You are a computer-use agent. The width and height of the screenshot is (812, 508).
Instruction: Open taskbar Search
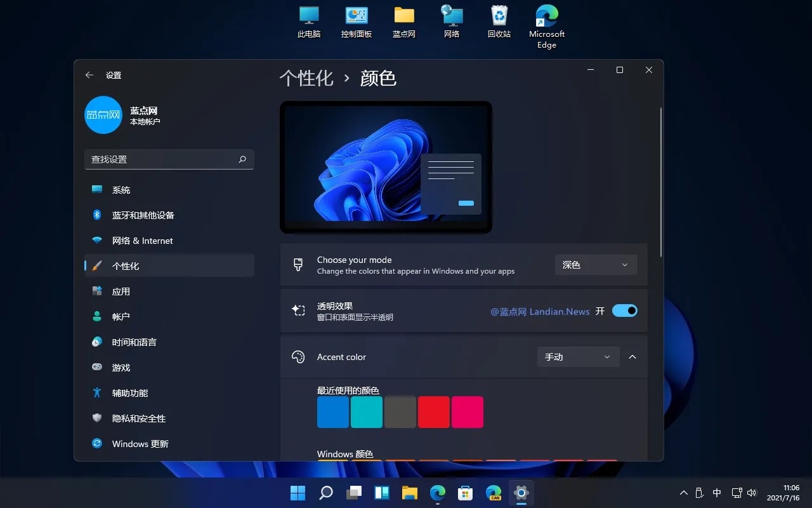pyautogui.click(x=326, y=493)
